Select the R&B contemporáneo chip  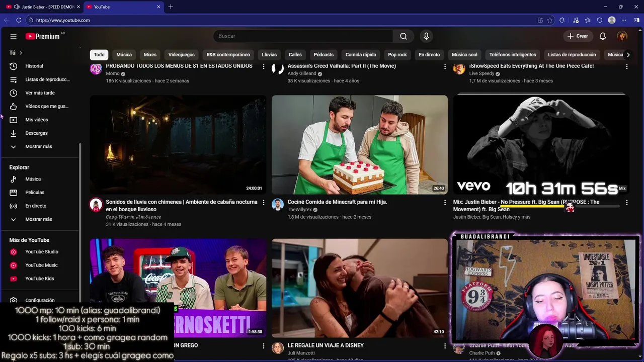(228, 55)
